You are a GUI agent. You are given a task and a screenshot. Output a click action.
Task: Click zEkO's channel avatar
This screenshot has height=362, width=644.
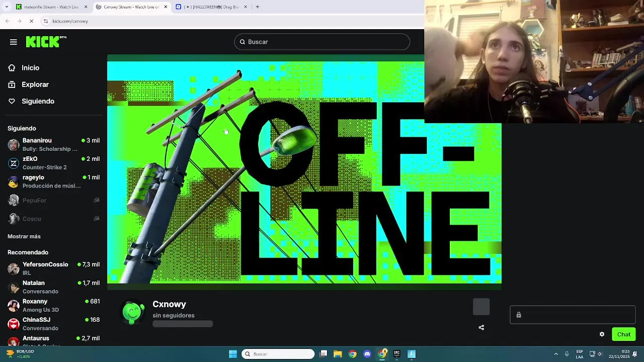14,163
